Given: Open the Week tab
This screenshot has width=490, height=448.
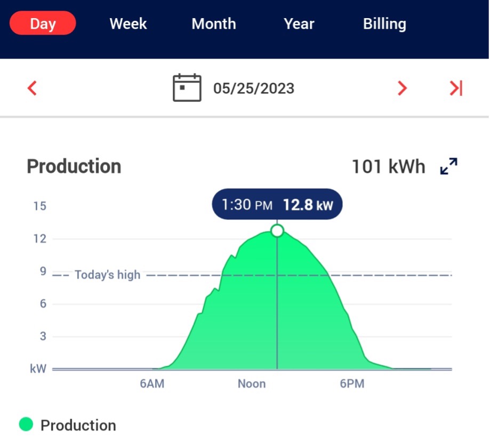Looking at the screenshot, I should click(128, 24).
